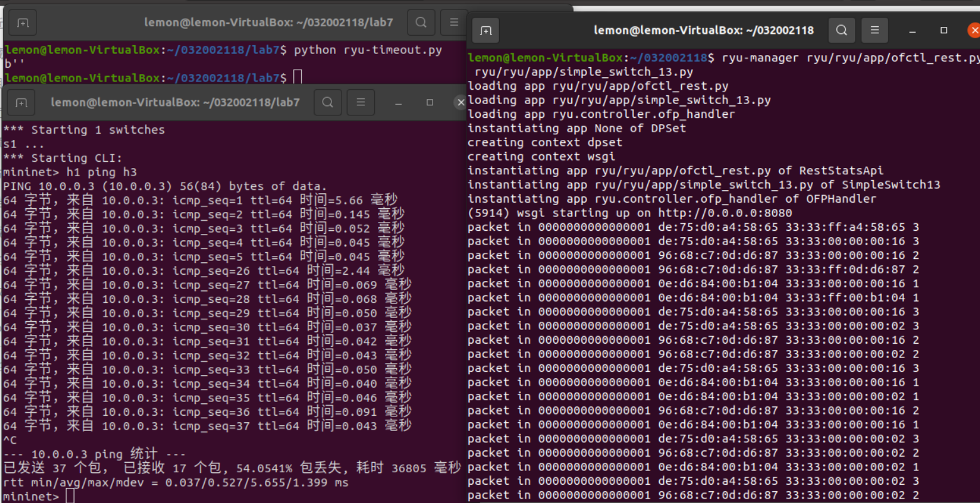
Task: Click the icmp_seq=1 ping reply line
Action: point(200,200)
